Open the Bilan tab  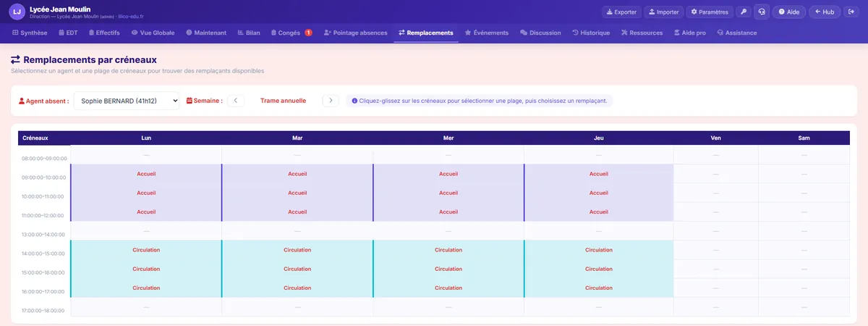click(249, 33)
